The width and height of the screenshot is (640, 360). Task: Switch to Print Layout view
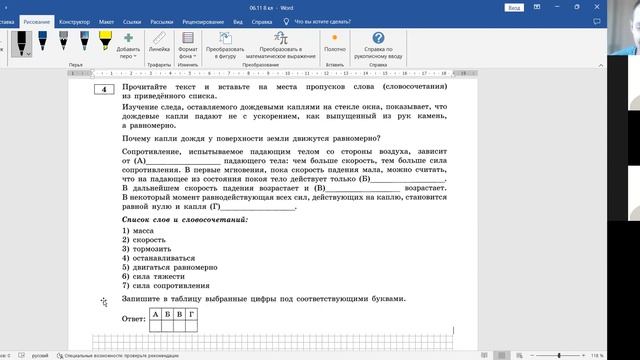click(x=502, y=356)
